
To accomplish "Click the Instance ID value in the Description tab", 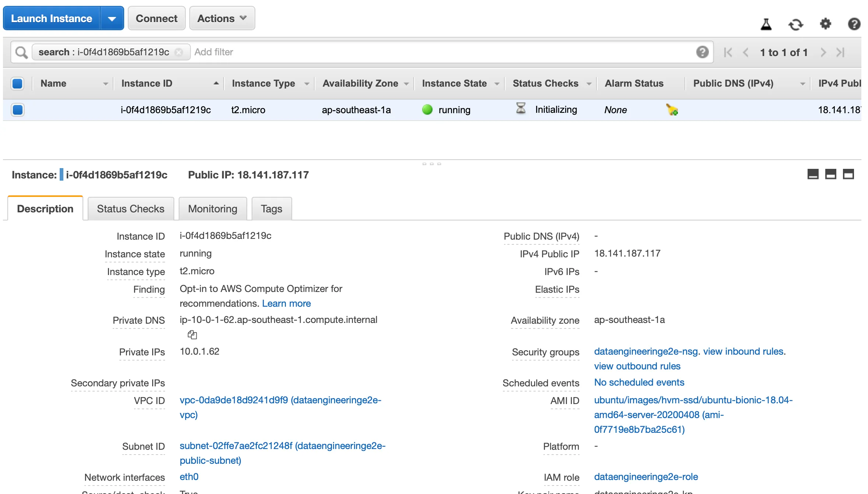I will (225, 236).
